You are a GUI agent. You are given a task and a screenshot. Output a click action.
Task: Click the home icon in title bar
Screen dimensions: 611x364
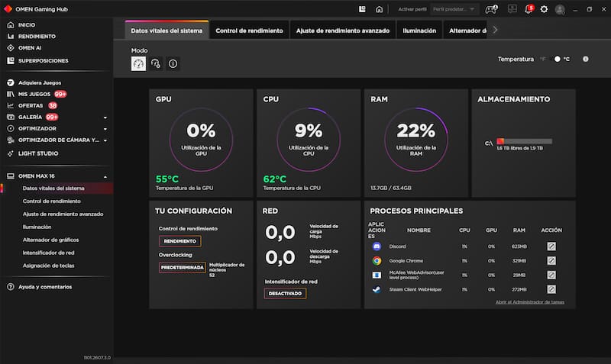click(x=379, y=9)
